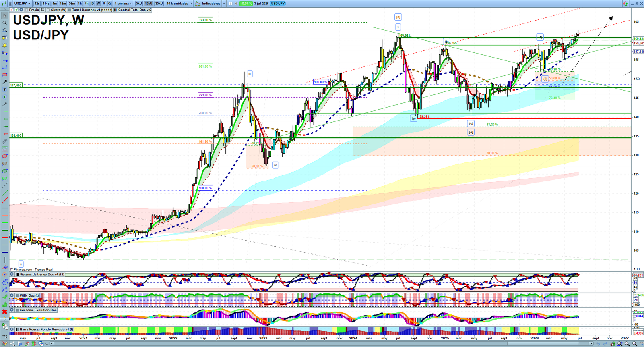Select the black arrow drawing tool
This screenshot has height=347, width=644.
click(x=4, y=82)
